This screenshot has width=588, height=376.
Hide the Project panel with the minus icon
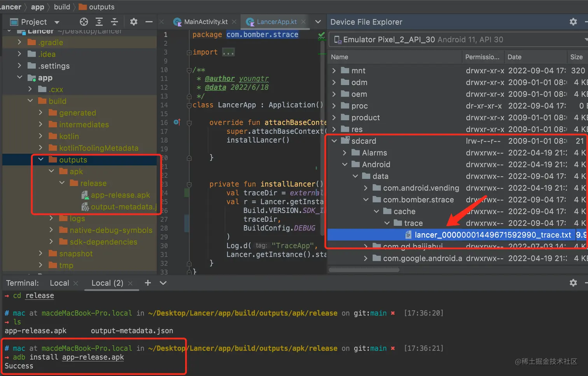[x=149, y=22]
